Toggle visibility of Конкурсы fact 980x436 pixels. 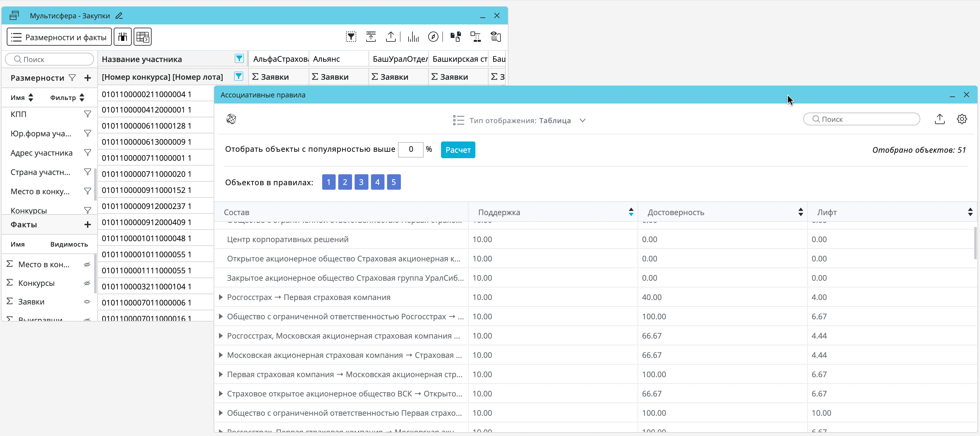87,283
